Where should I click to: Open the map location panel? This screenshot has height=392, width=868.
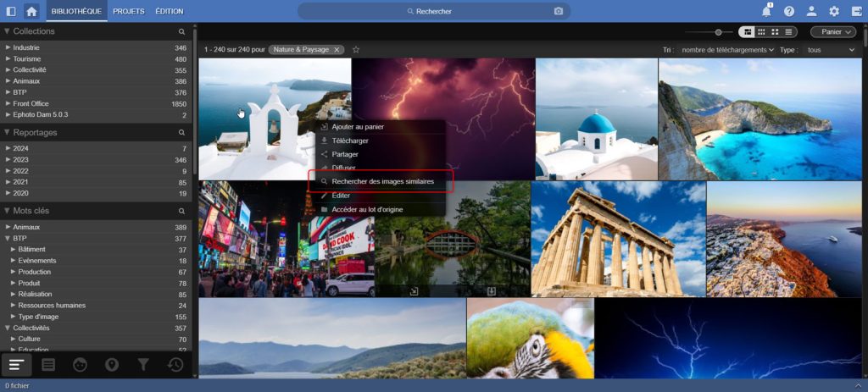click(110, 365)
